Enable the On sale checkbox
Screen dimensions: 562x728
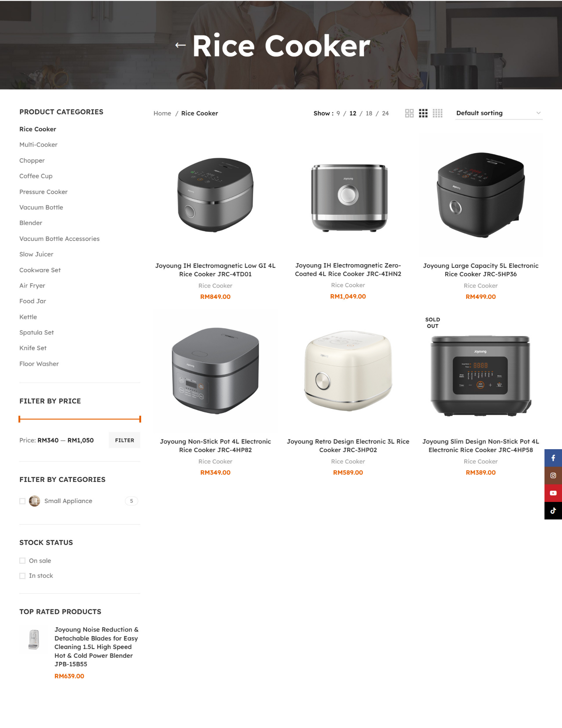pyautogui.click(x=23, y=561)
